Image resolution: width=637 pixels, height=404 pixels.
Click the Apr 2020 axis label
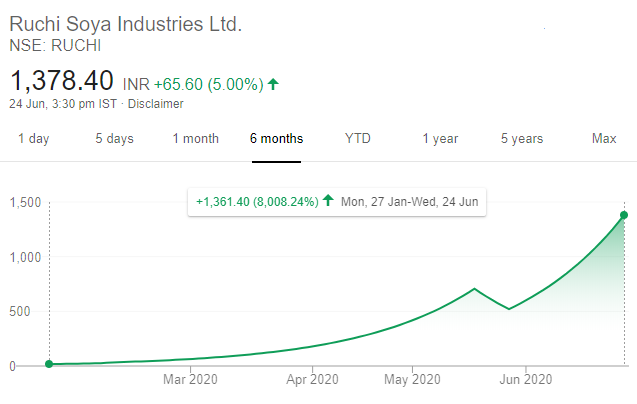pos(312,380)
